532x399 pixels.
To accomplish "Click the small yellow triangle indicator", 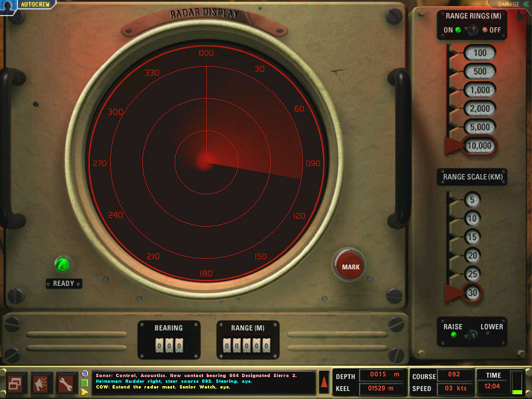I will click(85, 392).
